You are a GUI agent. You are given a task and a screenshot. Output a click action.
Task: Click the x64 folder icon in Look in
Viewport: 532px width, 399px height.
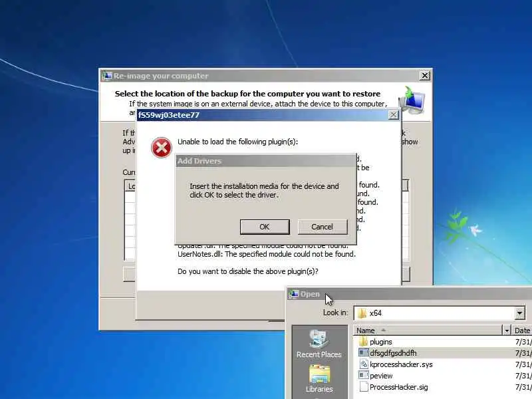362,313
